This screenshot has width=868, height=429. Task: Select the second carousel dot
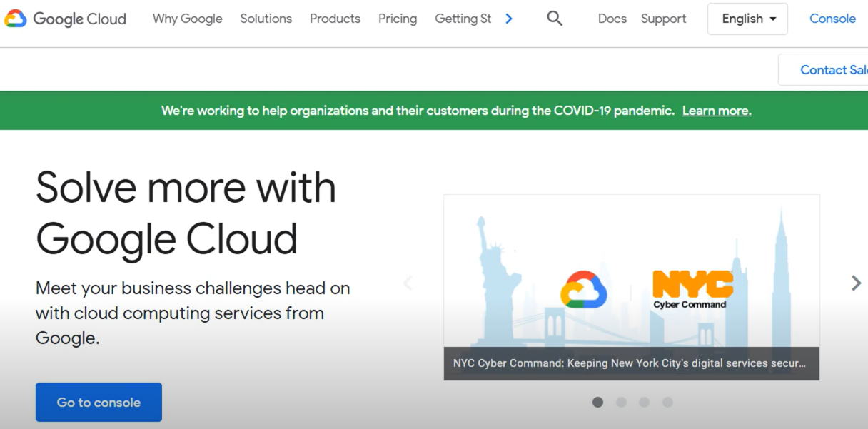(621, 403)
